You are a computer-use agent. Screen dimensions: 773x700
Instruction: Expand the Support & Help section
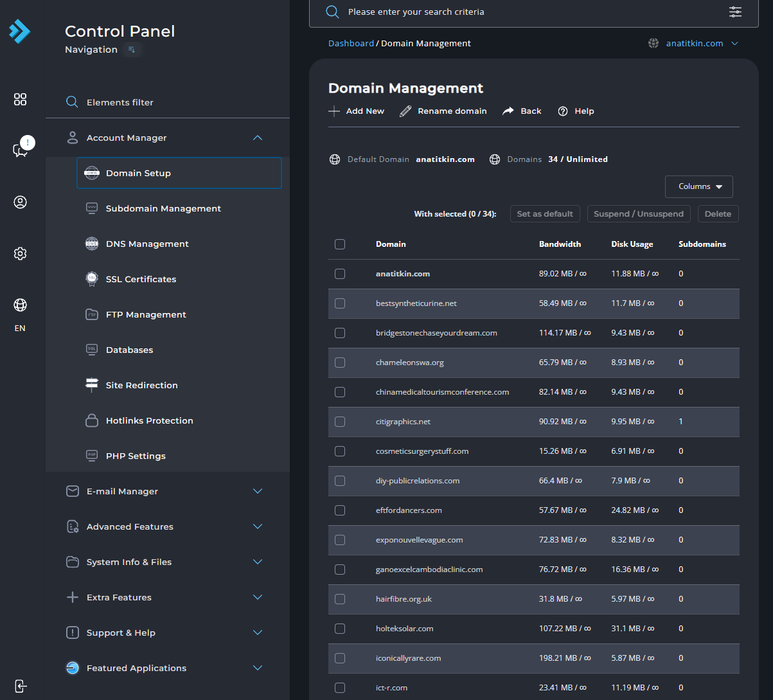coord(167,633)
